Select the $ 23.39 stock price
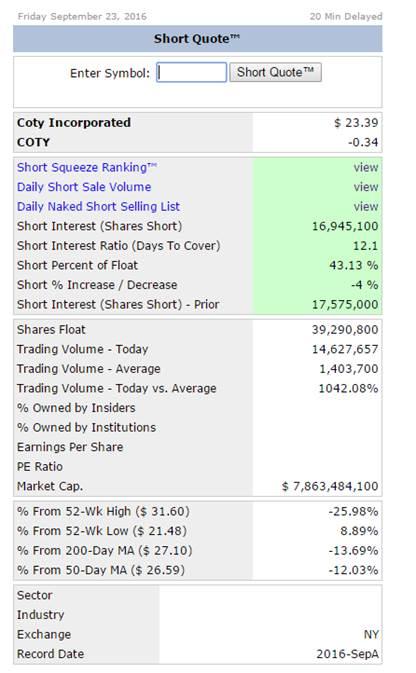Image resolution: width=416 pixels, height=673 pixels. tap(356, 123)
